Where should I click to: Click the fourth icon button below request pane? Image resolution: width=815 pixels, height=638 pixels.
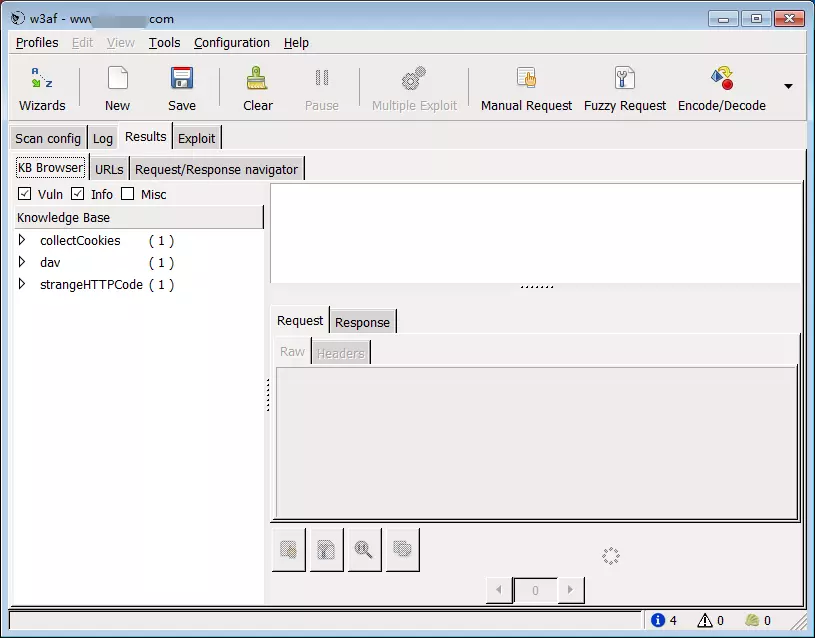tap(402, 550)
